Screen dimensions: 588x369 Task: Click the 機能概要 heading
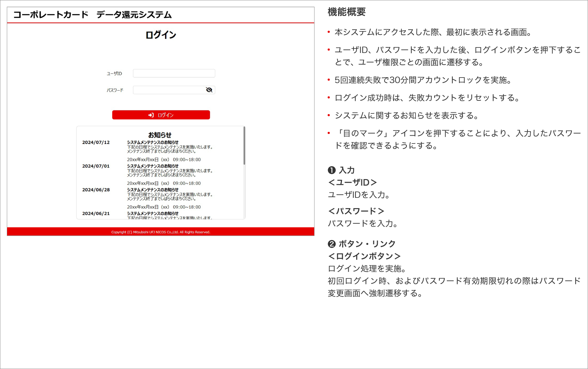coord(347,12)
